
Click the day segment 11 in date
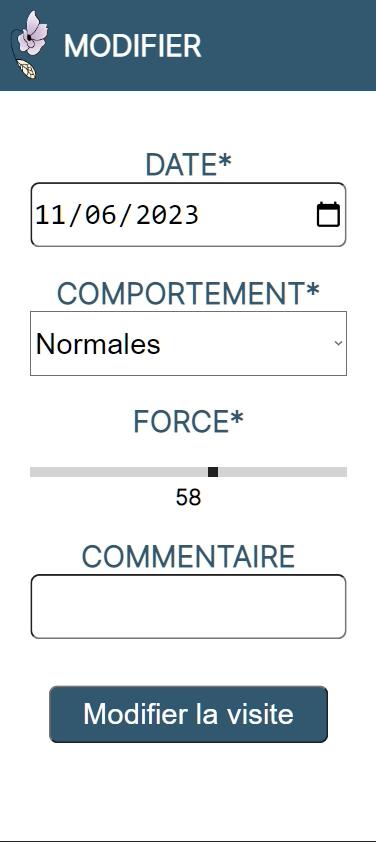49,215
